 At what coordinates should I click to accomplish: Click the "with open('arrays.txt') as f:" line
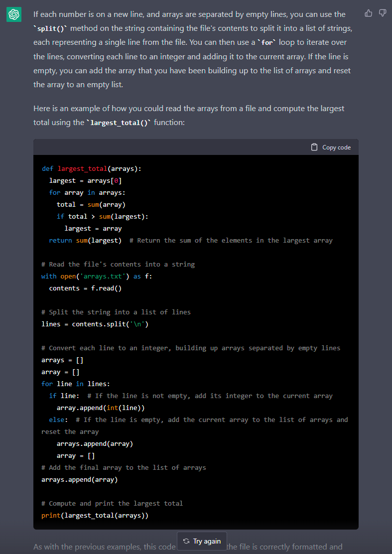pos(97,277)
